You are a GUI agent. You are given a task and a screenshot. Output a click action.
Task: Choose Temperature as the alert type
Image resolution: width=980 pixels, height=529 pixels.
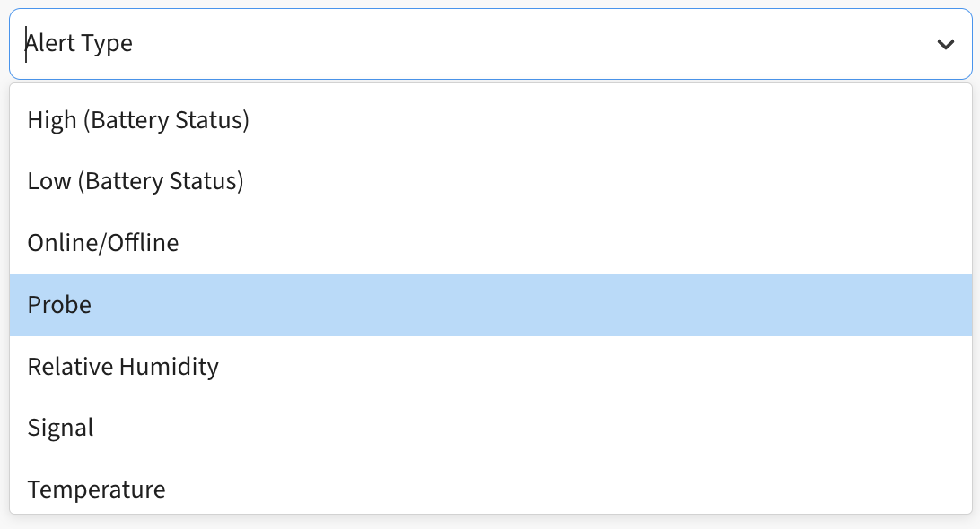click(x=96, y=490)
